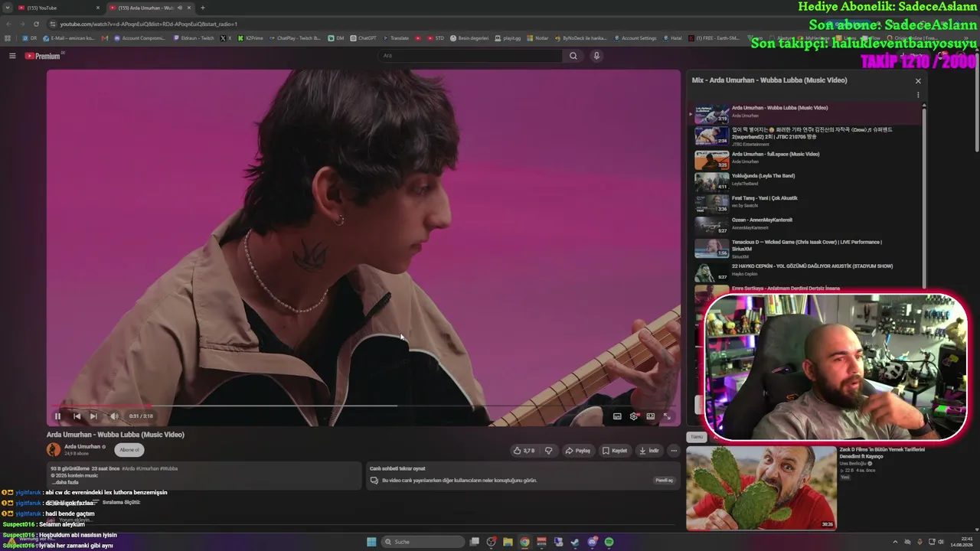Open the Mix playlist three-dot menu
The width and height of the screenshot is (980, 551).
coord(918,95)
